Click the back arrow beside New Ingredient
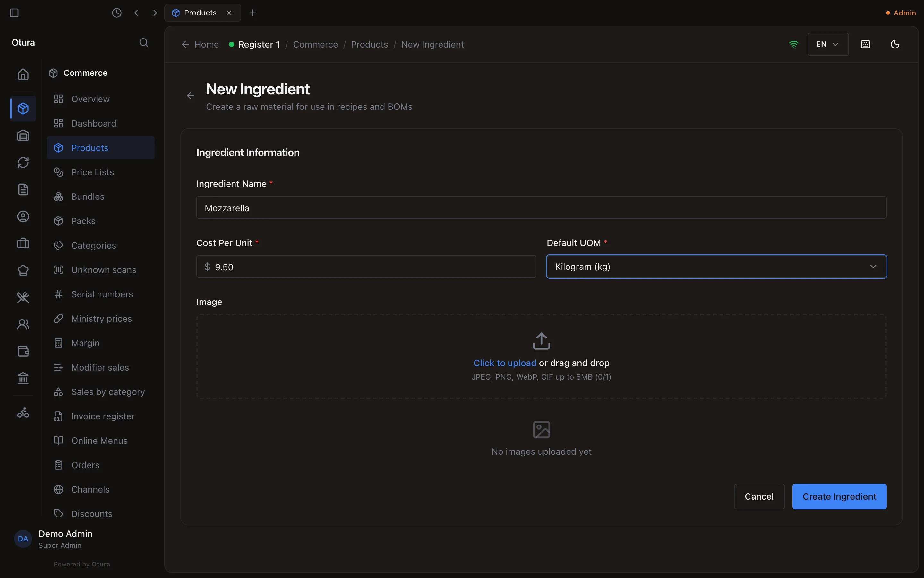The height and width of the screenshot is (578, 924). pos(191,96)
